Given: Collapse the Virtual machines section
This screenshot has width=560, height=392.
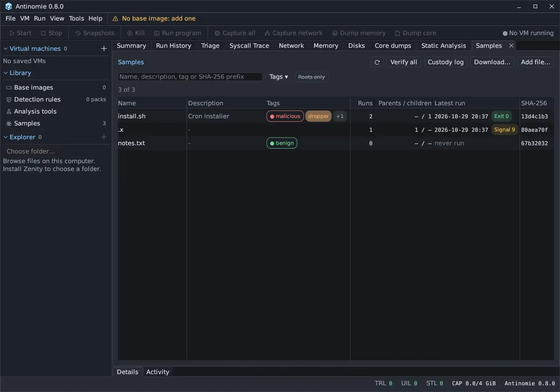Looking at the screenshot, I should [x=6, y=49].
